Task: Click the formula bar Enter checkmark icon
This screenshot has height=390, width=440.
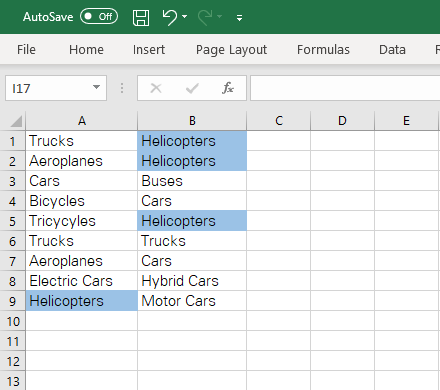Action: click(192, 88)
